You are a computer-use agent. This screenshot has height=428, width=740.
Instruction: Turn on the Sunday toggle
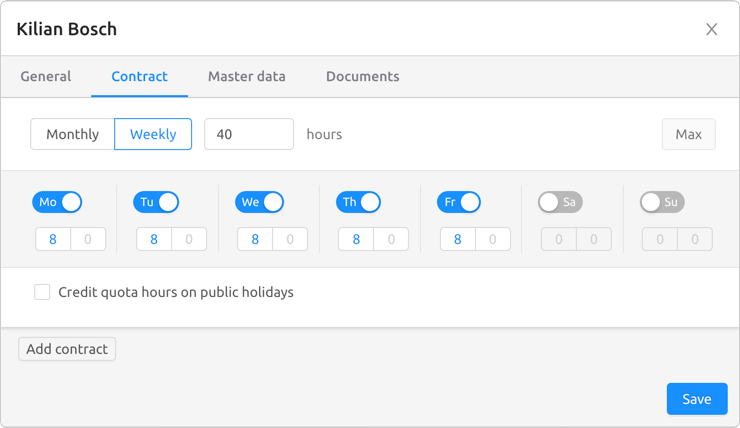pos(662,202)
